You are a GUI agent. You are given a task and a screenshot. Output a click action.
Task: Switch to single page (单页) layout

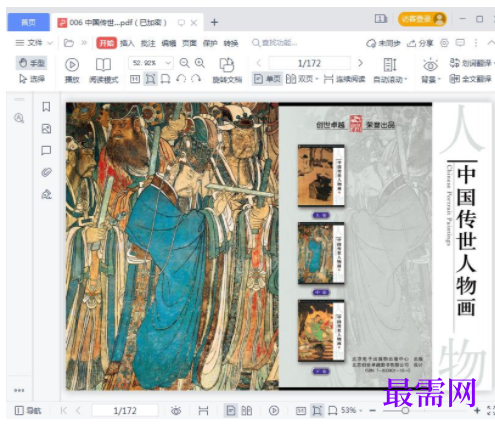[x=267, y=79]
